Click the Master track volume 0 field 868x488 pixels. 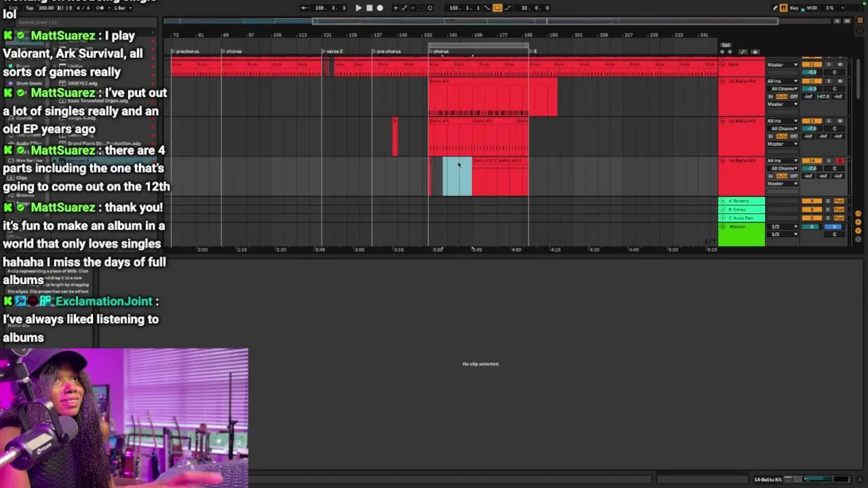[x=812, y=226]
